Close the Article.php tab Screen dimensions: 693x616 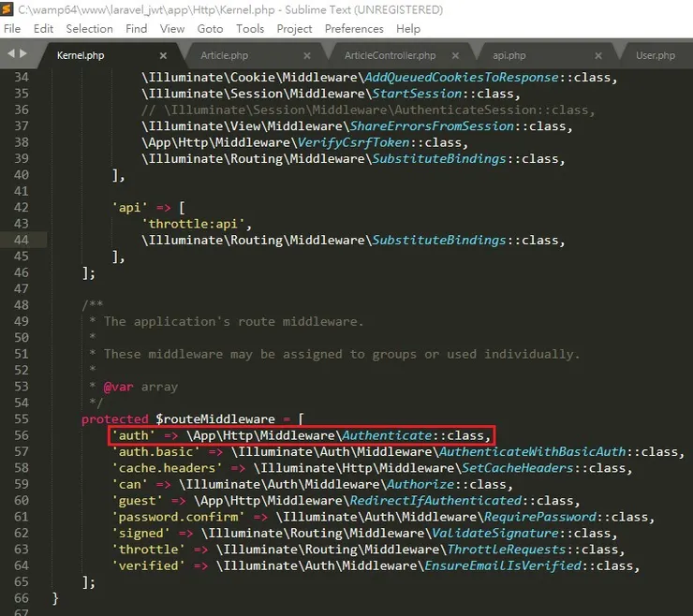pyautogui.click(x=307, y=55)
